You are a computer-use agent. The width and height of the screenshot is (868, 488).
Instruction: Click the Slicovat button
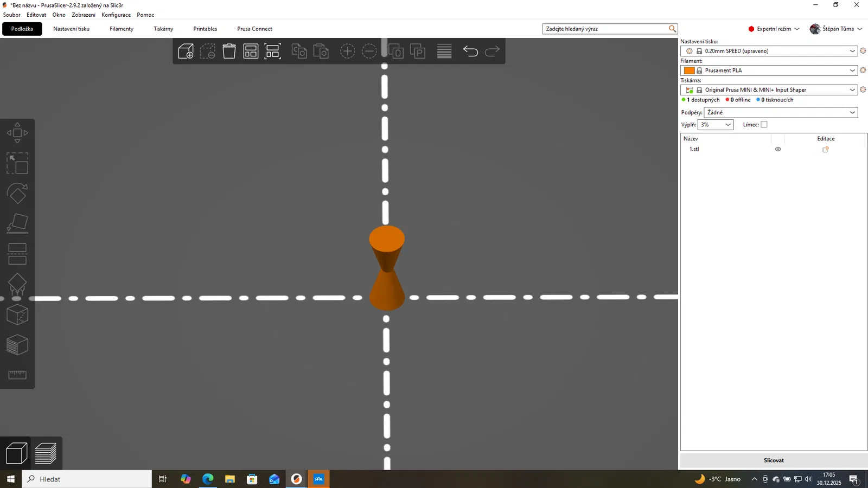pyautogui.click(x=774, y=460)
